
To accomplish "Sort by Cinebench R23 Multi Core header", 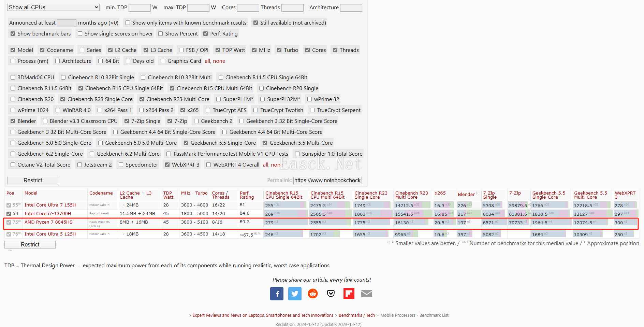I will [411, 195].
